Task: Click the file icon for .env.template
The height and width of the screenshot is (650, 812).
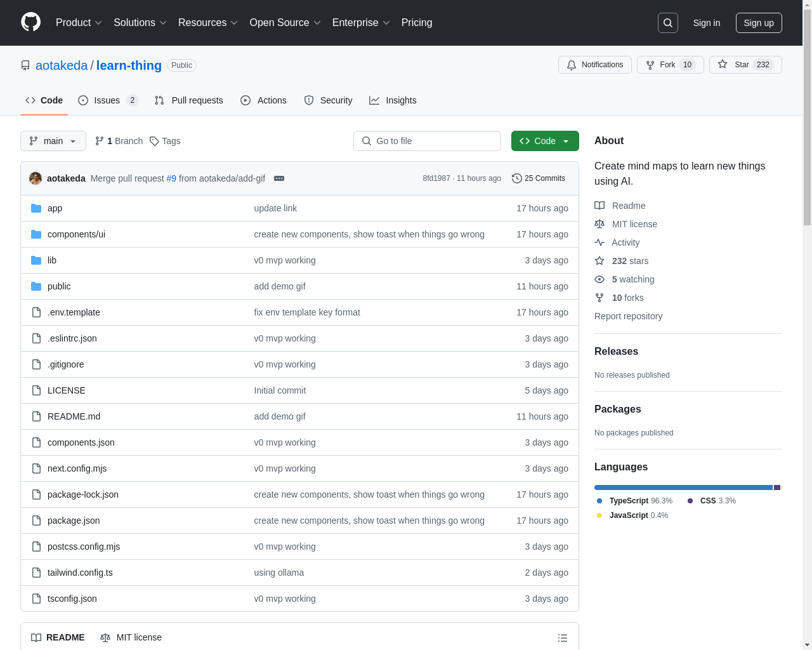Action: 36,312
